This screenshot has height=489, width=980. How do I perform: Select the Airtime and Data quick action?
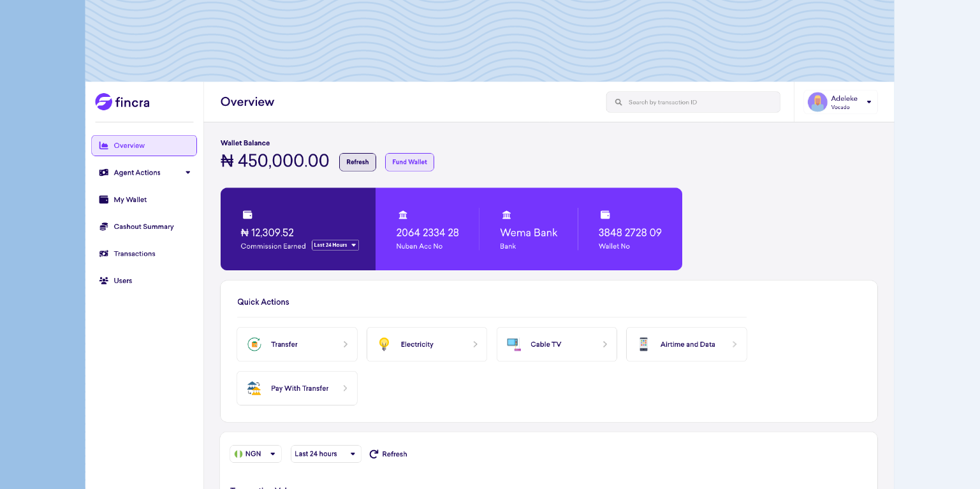tap(687, 344)
